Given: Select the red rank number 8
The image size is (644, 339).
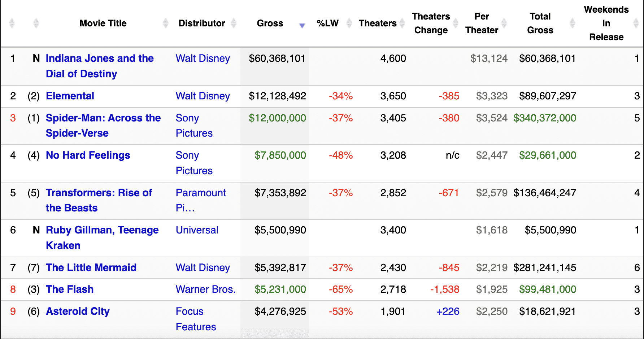Looking at the screenshot, I should click(x=13, y=289).
